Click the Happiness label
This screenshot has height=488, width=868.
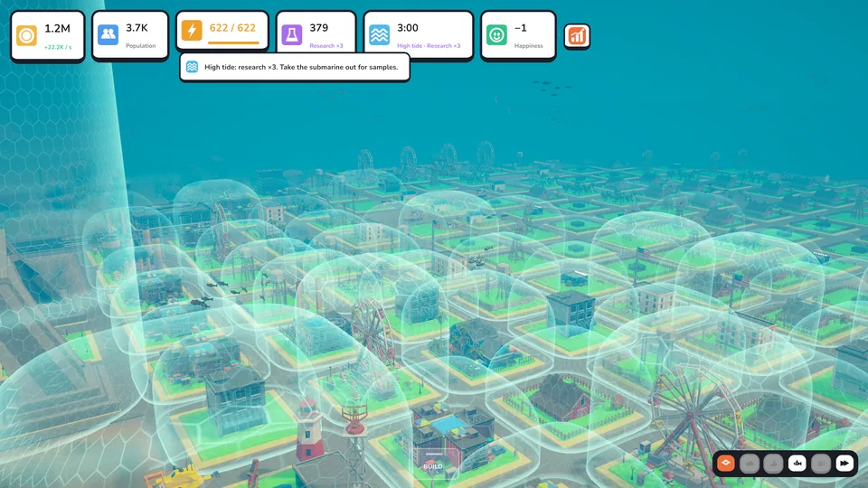click(x=529, y=45)
